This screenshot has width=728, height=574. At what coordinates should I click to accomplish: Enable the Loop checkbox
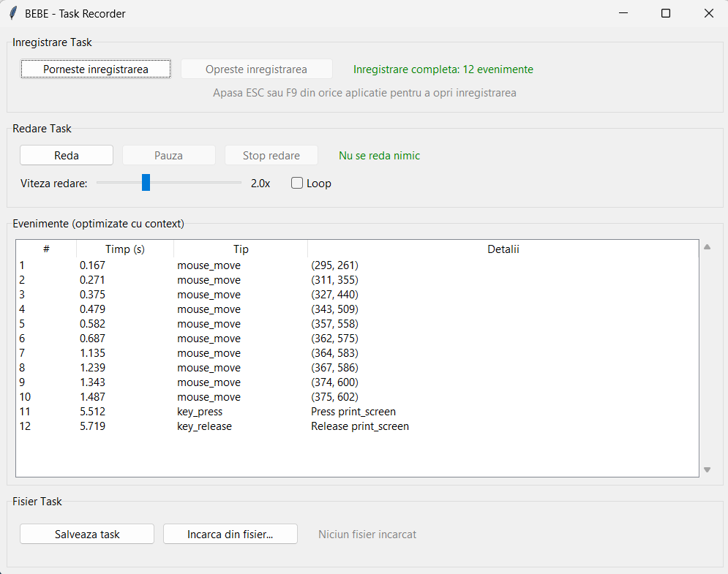297,184
